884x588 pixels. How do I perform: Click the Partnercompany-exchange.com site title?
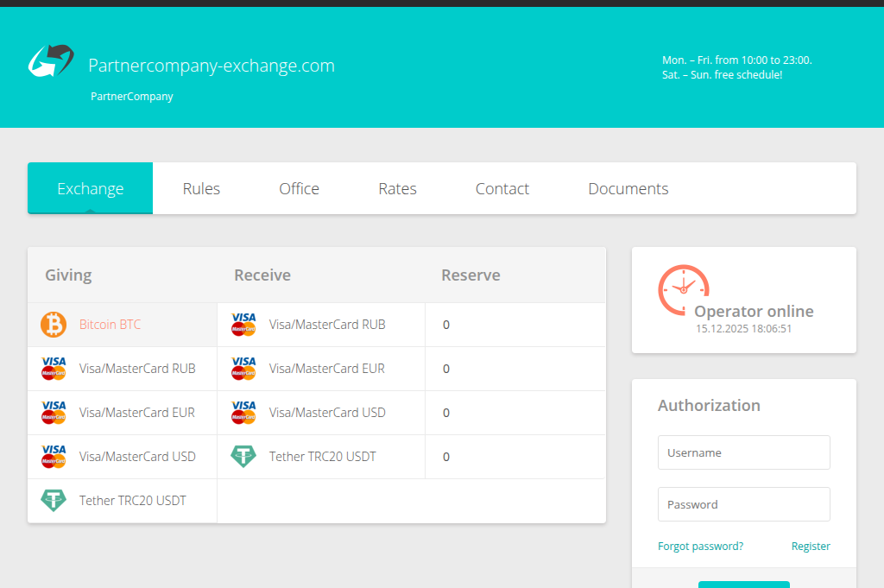tap(211, 66)
